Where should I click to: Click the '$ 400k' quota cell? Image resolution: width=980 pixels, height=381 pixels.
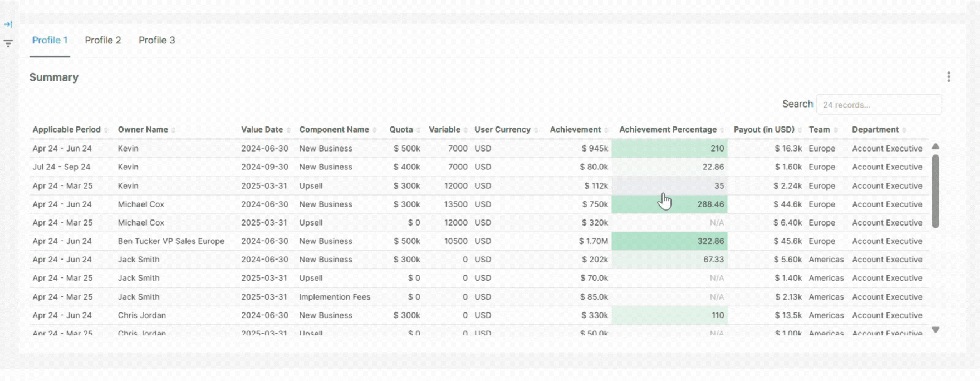(x=407, y=167)
